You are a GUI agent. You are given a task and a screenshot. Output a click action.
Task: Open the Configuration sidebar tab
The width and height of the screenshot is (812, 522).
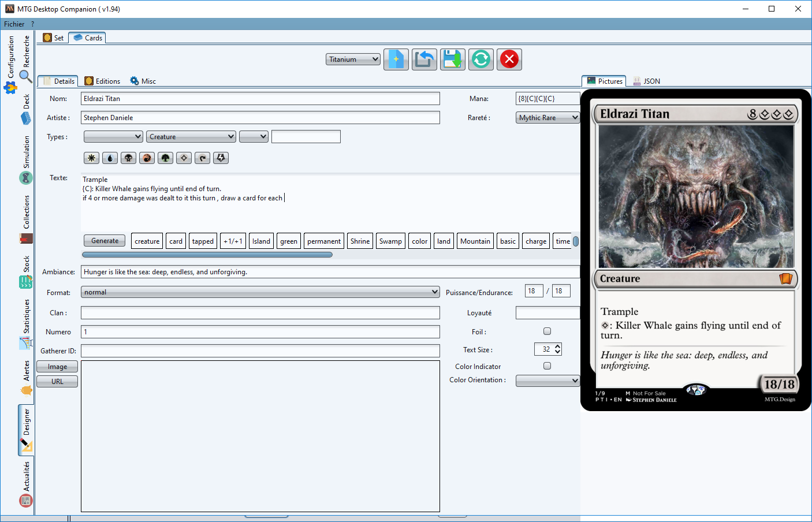pyautogui.click(x=10, y=65)
